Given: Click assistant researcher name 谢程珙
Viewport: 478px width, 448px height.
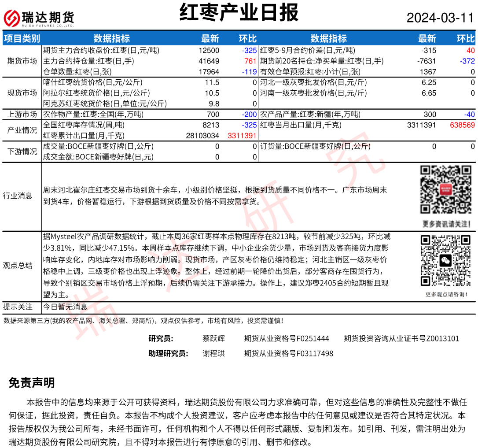Looking at the screenshot, I should click(x=213, y=354).
